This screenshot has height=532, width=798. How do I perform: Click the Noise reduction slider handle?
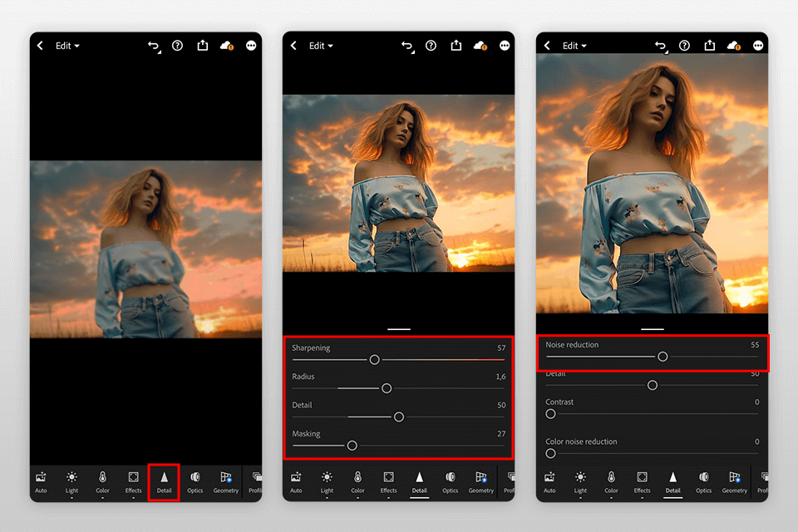(663, 357)
